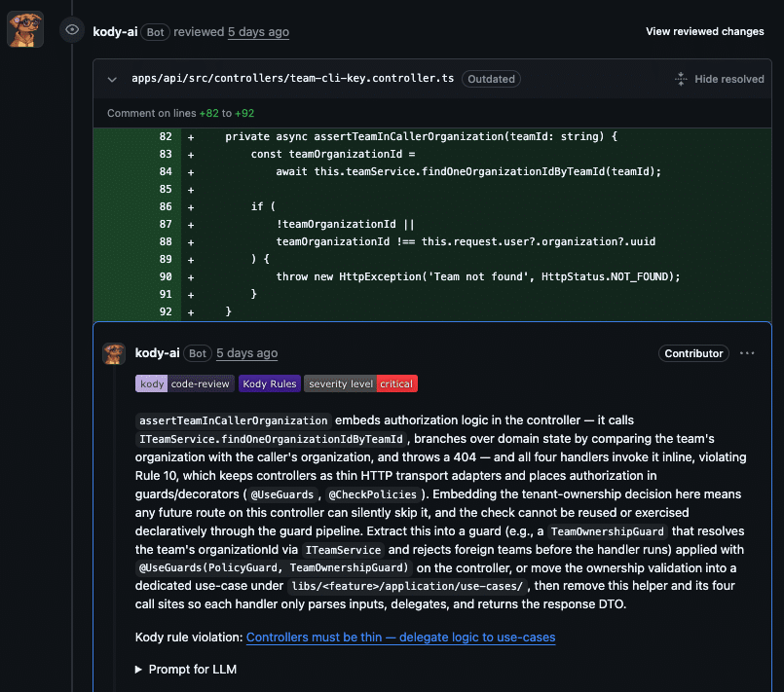The image size is (784, 692).
Task: Click code line 'throw new HttpException'
Action: [478, 276]
